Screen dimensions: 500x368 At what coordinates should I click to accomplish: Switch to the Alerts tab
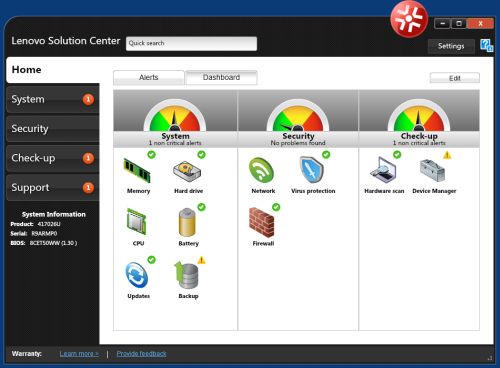(x=149, y=78)
